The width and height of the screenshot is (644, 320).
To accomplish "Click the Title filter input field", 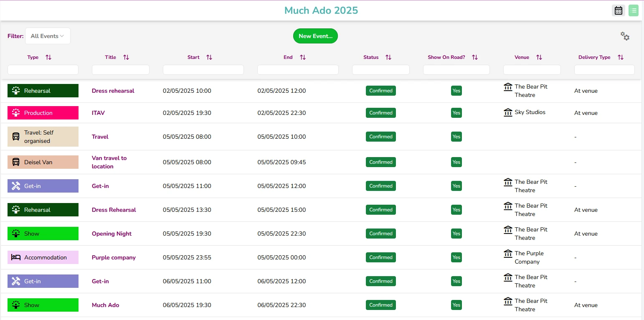I will tap(120, 70).
